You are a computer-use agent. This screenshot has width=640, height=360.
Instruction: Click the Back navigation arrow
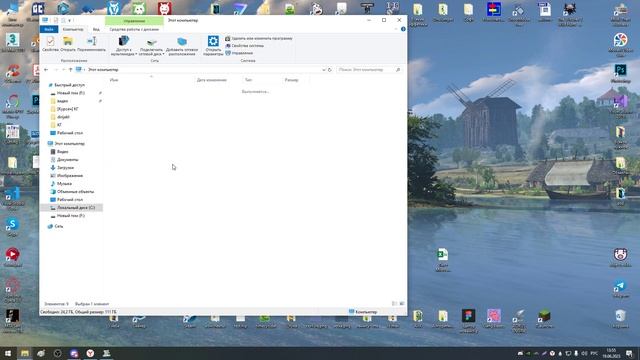[46, 70]
